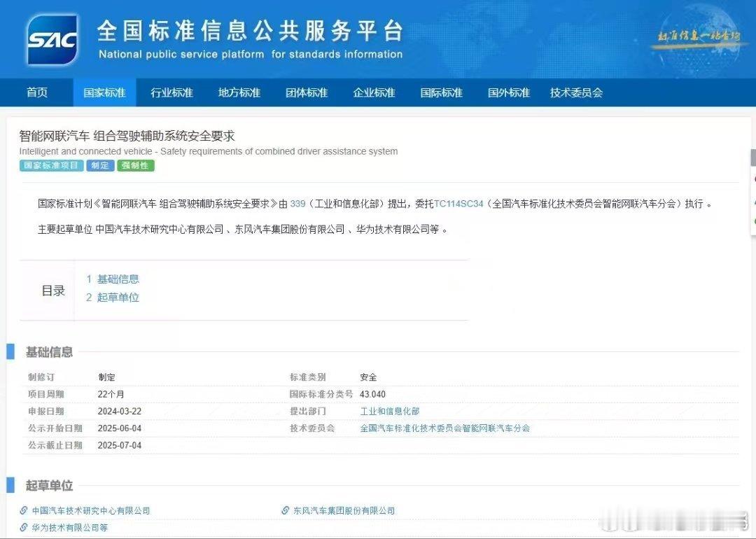The width and height of the screenshot is (756, 539).
Task: Jump to 1 基础信息 in contents
Action: pos(113,279)
